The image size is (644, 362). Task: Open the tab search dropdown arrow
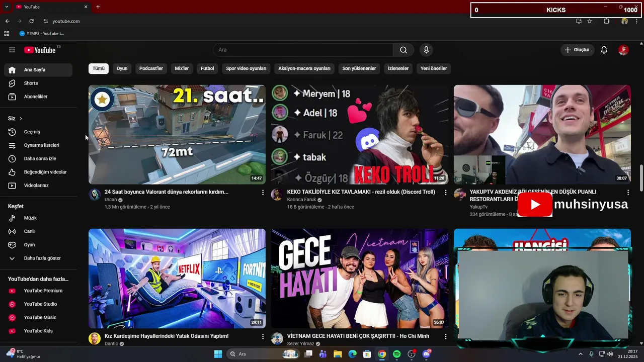coord(7,7)
